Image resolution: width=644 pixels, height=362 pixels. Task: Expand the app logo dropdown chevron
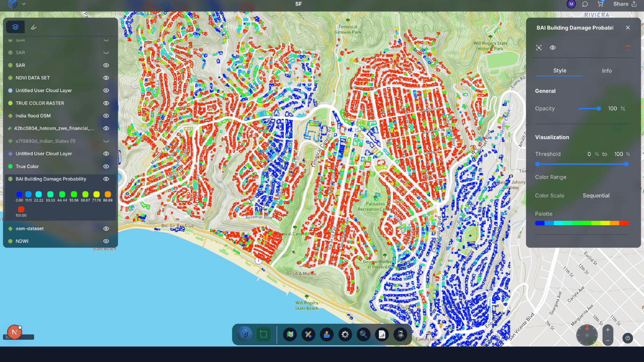24,4
